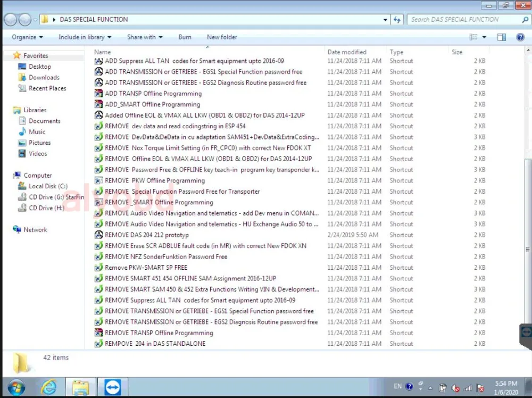Select REMOVE _SMART Offline Programming icon
The height and width of the screenshot is (398, 532).
click(99, 202)
